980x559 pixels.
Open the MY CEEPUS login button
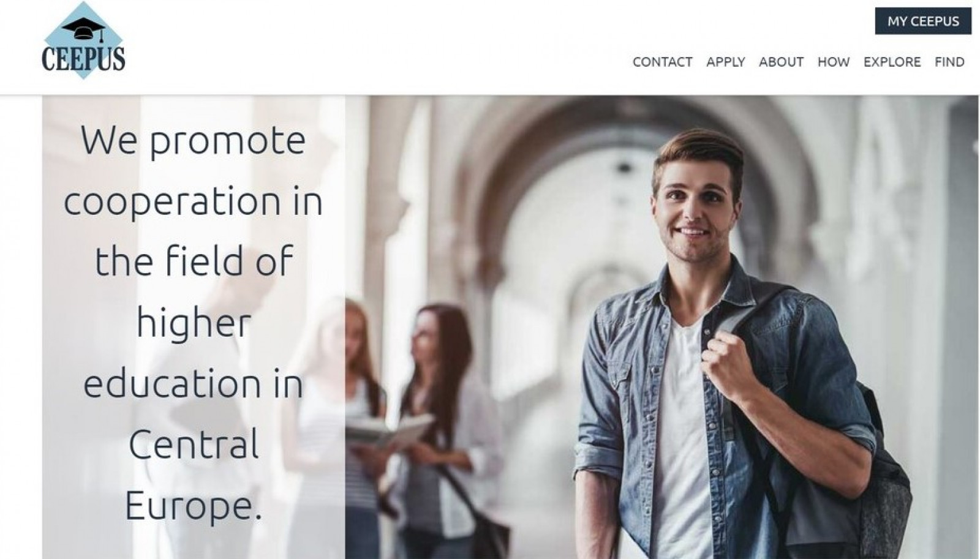coord(923,21)
